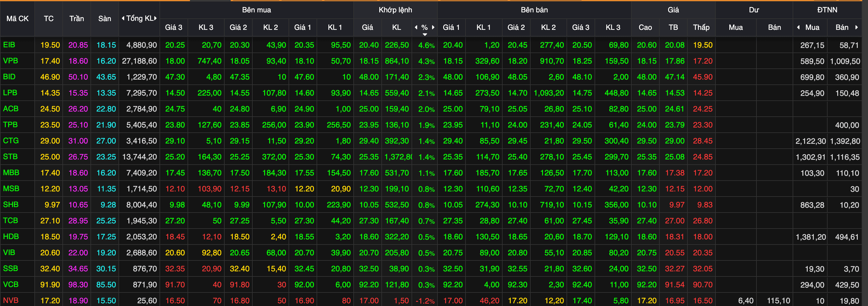Click left arrow before ĐTNN Mua header
868x306 pixels.
[x=798, y=27]
